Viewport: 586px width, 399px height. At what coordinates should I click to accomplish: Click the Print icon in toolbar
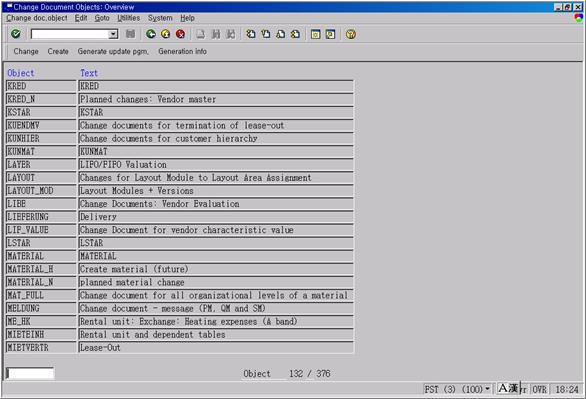[201, 34]
